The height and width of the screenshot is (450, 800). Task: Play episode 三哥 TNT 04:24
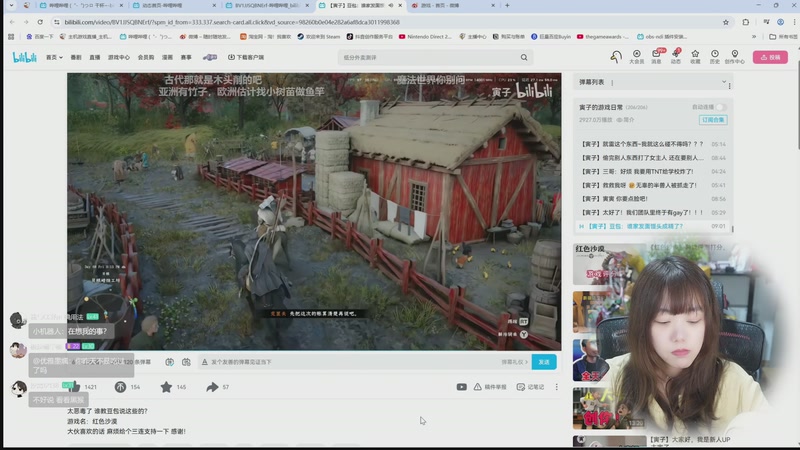tap(654, 172)
